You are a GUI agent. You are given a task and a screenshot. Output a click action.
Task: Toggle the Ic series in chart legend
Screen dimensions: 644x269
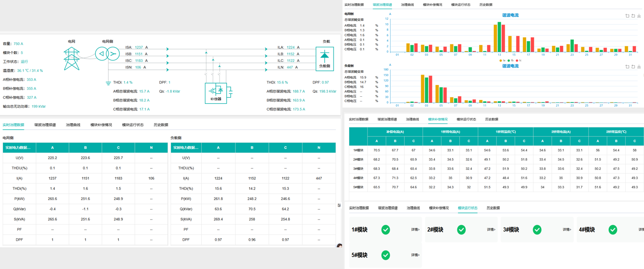click(519, 60)
